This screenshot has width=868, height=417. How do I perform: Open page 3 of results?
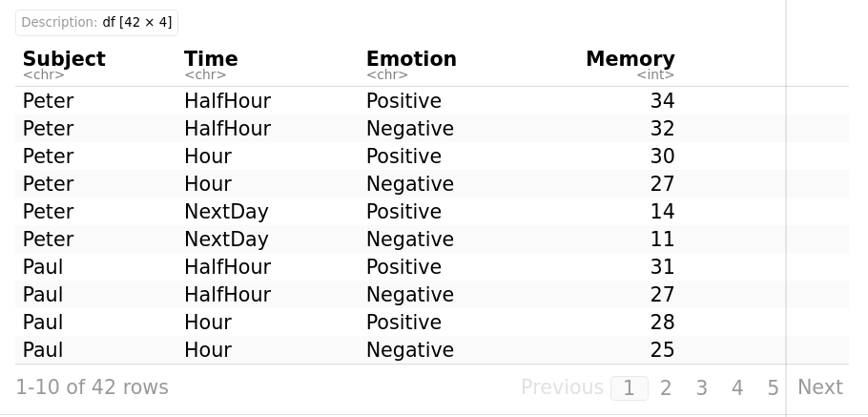click(701, 387)
